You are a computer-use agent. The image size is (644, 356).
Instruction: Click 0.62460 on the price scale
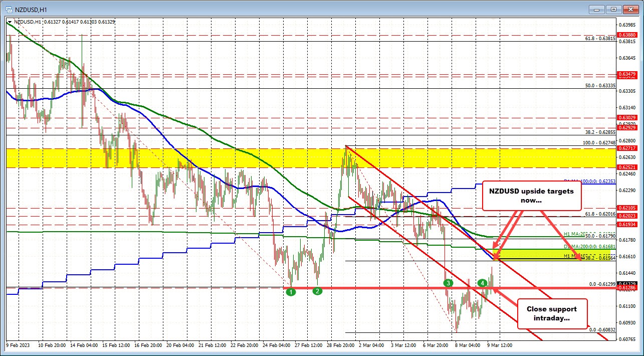[628, 173]
